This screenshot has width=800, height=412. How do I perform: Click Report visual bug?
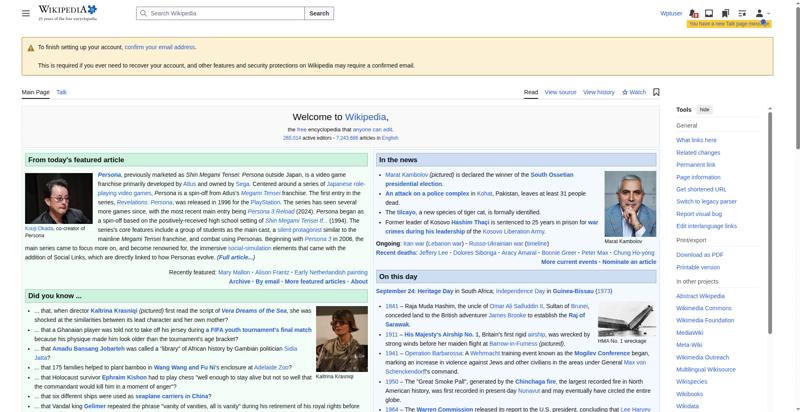(x=699, y=214)
